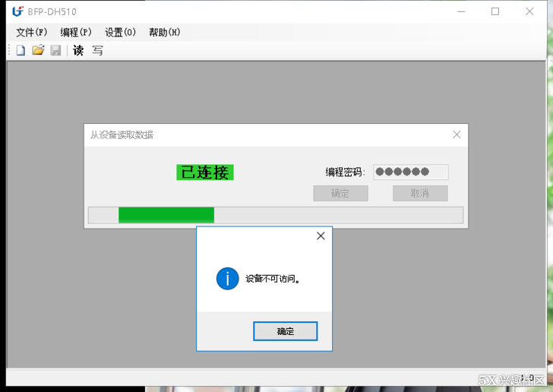Click the save disk toolbar icon
The image size is (553, 392).
pyautogui.click(x=55, y=51)
